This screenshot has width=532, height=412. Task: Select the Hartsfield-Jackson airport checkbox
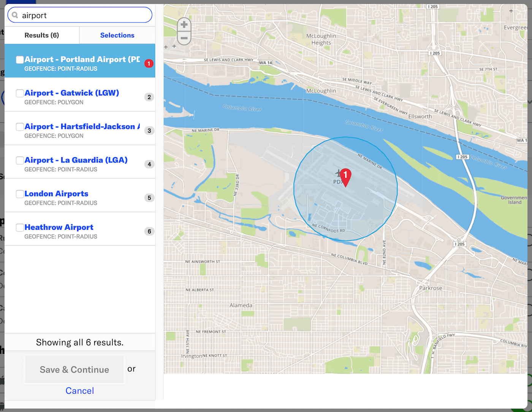pyautogui.click(x=20, y=127)
